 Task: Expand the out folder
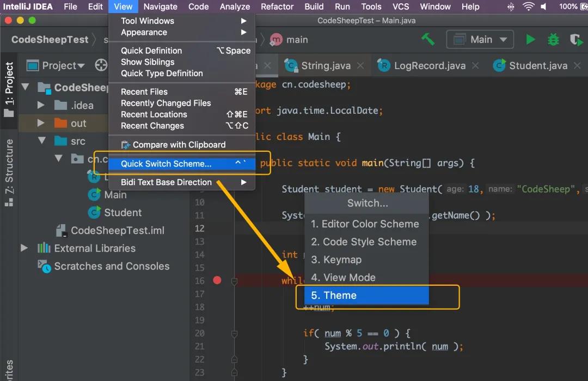pyautogui.click(x=41, y=123)
